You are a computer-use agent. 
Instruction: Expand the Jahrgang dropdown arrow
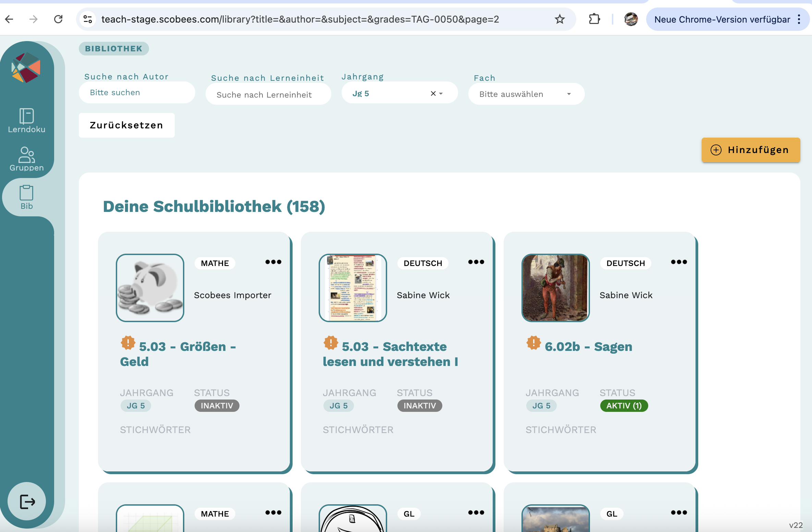441,93
